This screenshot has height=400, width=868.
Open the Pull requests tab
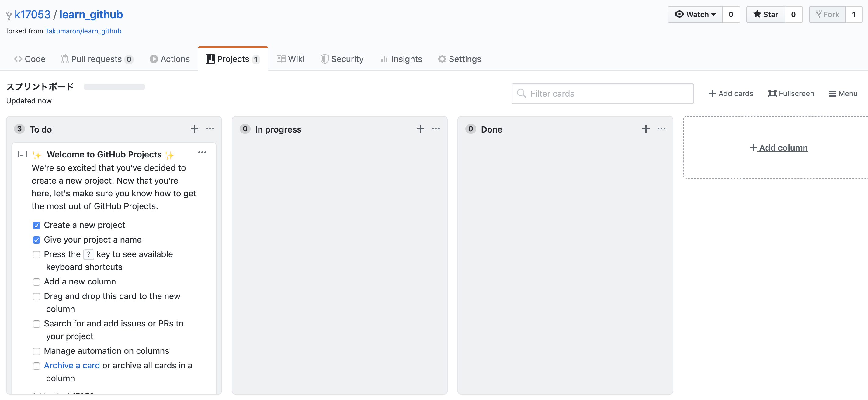pyautogui.click(x=97, y=59)
